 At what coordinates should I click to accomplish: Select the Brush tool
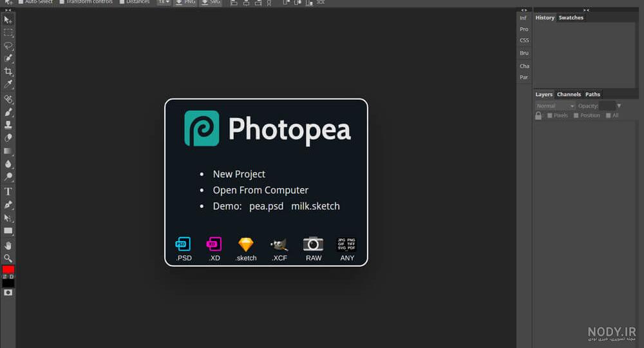pos(8,111)
